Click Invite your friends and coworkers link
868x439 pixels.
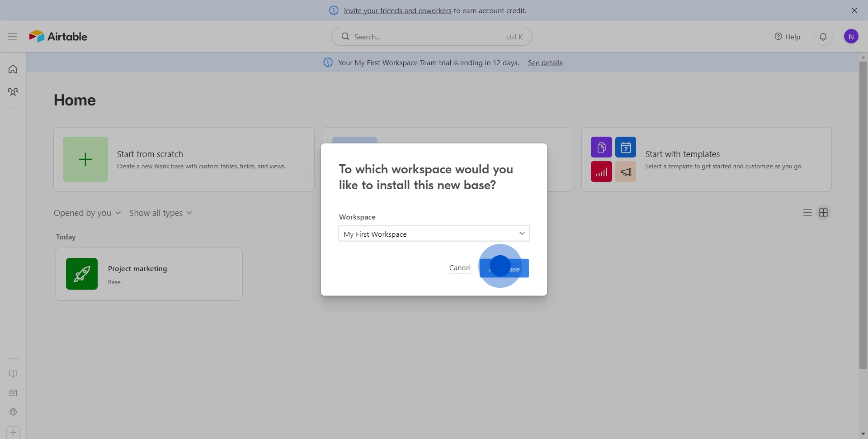tap(397, 10)
